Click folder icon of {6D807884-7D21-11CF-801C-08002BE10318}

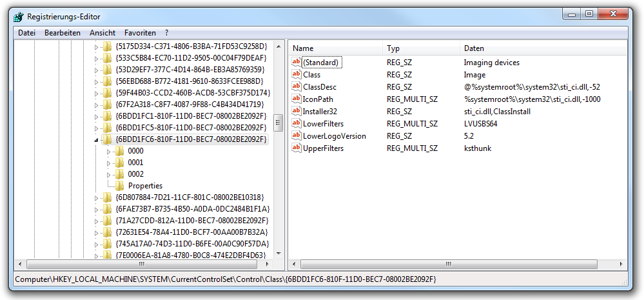(107, 197)
